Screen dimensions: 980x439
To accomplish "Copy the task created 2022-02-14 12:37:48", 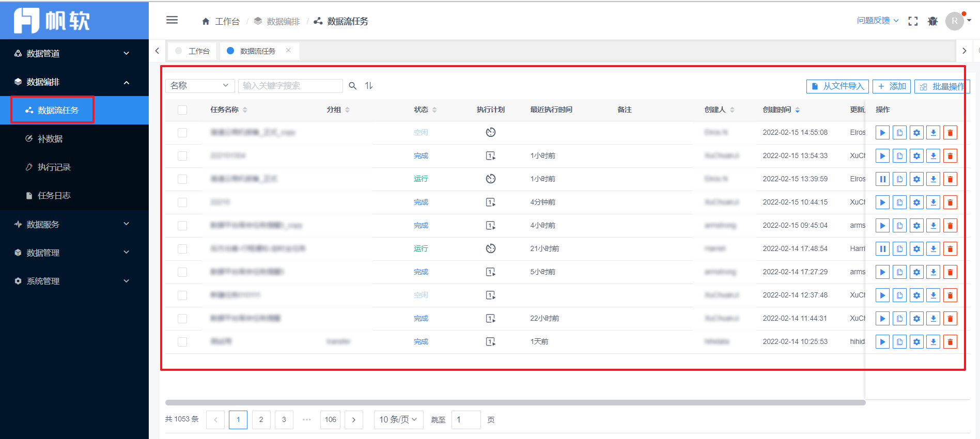I will point(899,295).
